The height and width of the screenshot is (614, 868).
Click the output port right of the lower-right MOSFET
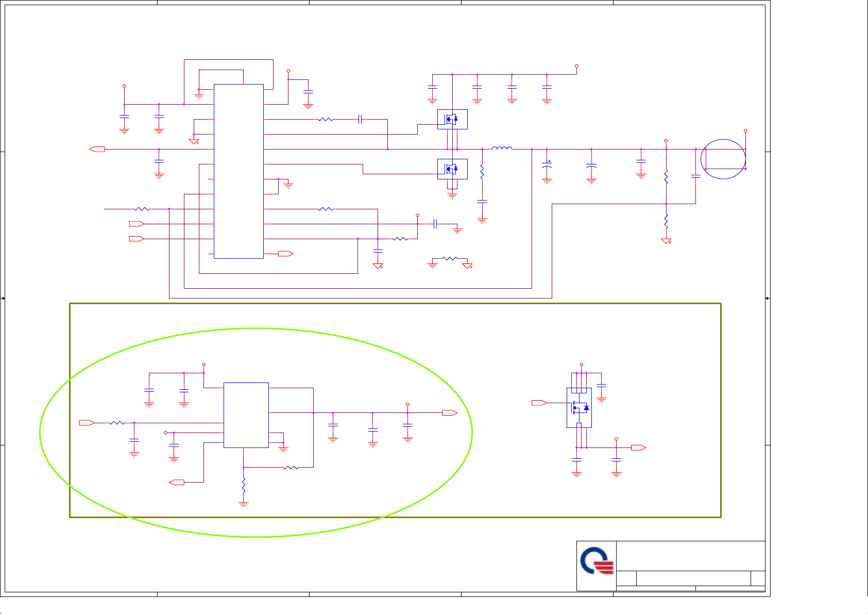click(x=639, y=447)
